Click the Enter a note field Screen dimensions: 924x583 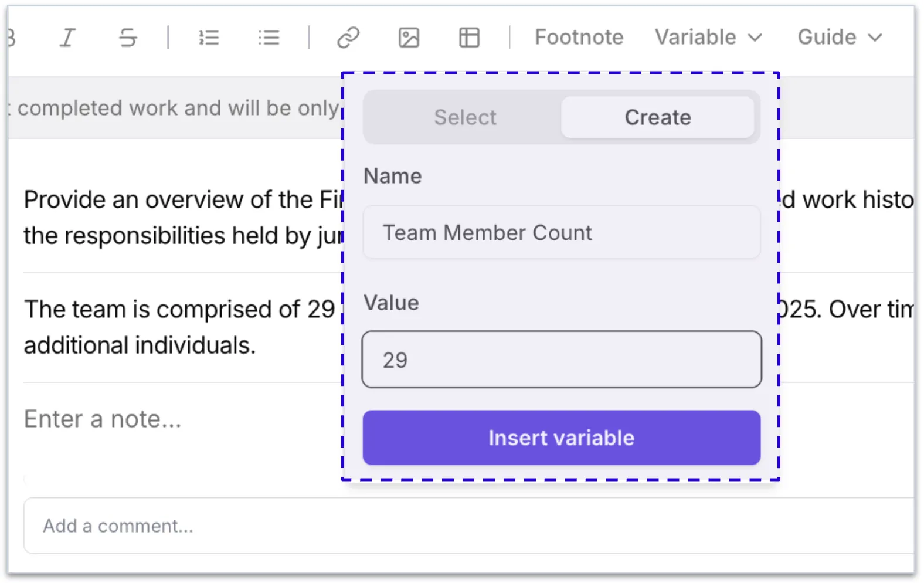click(103, 419)
